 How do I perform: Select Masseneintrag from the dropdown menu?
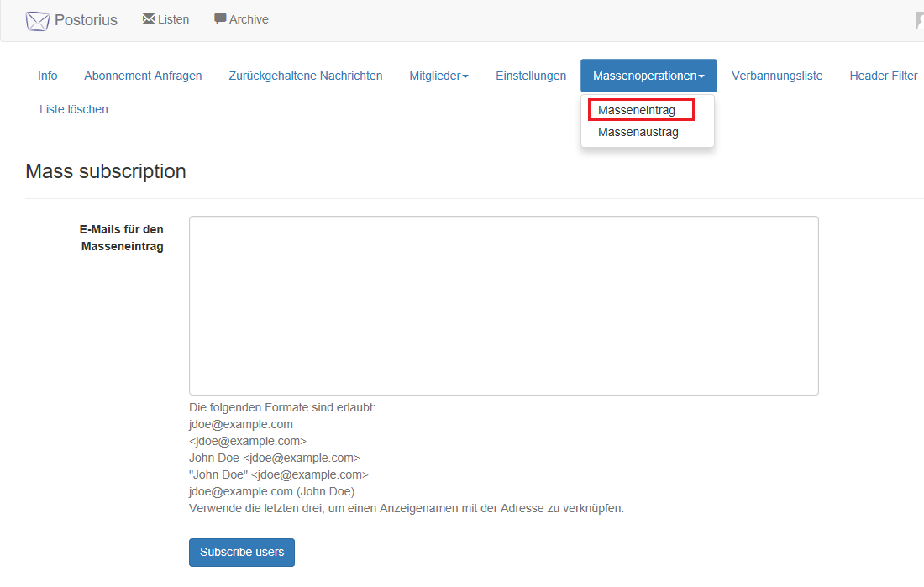click(637, 110)
